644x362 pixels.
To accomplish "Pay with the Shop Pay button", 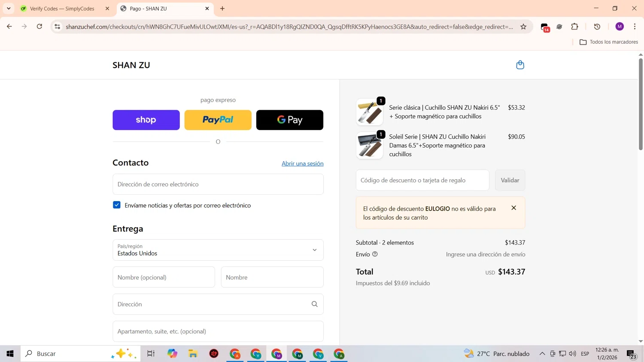I will (146, 120).
